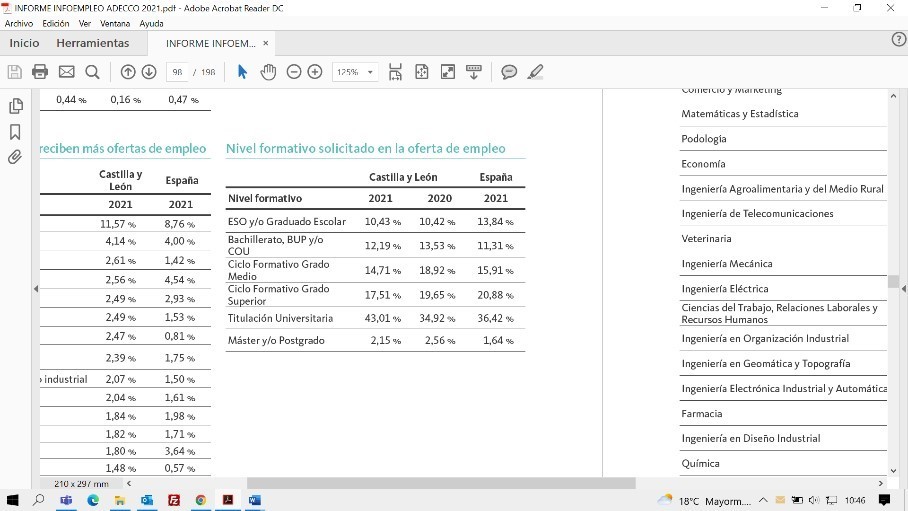Click 'ESO y/o Graduado Escolar' row label

tap(287, 221)
